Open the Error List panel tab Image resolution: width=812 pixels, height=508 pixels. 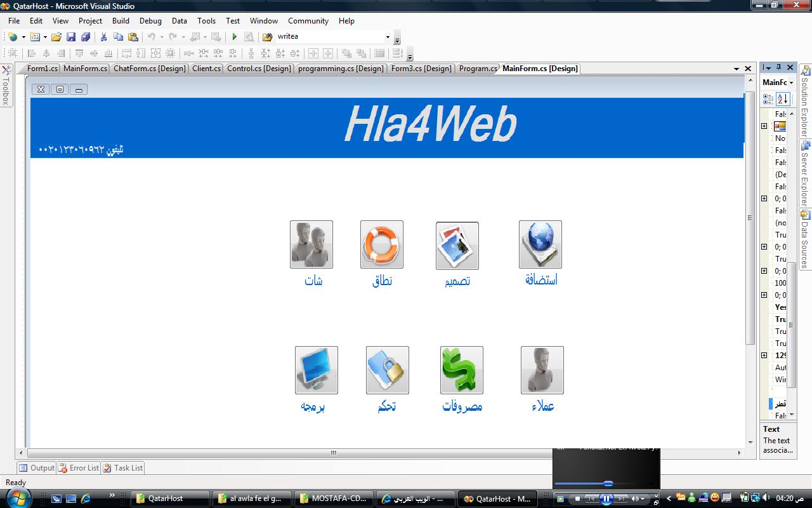click(x=79, y=468)
